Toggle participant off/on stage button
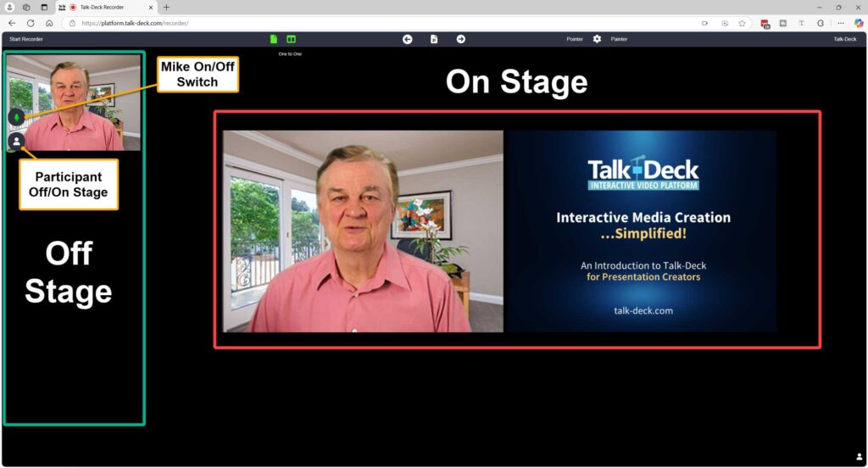 [17, 142]
